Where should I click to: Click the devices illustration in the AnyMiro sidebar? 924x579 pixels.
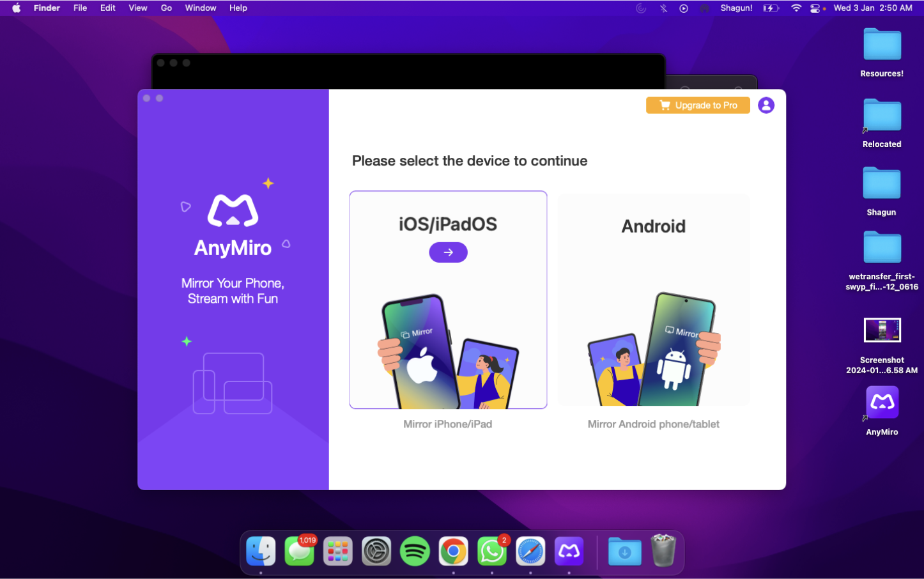233,383
